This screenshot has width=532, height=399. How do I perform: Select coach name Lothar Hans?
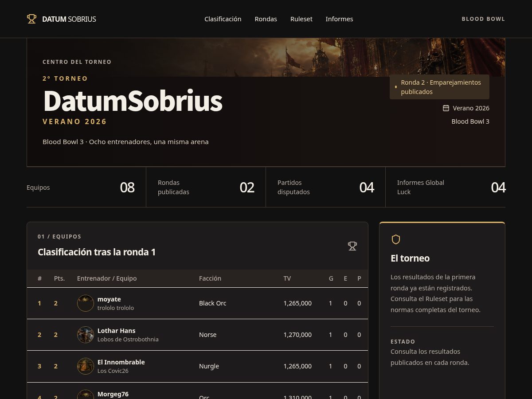[x=117, y=331]
